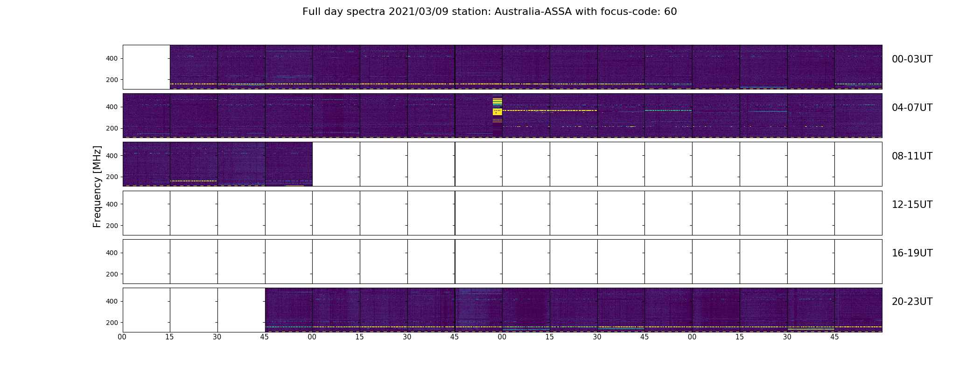
Task: Click the leftmost '15' tick on the x-axis
Action: [x=169, y=337]
